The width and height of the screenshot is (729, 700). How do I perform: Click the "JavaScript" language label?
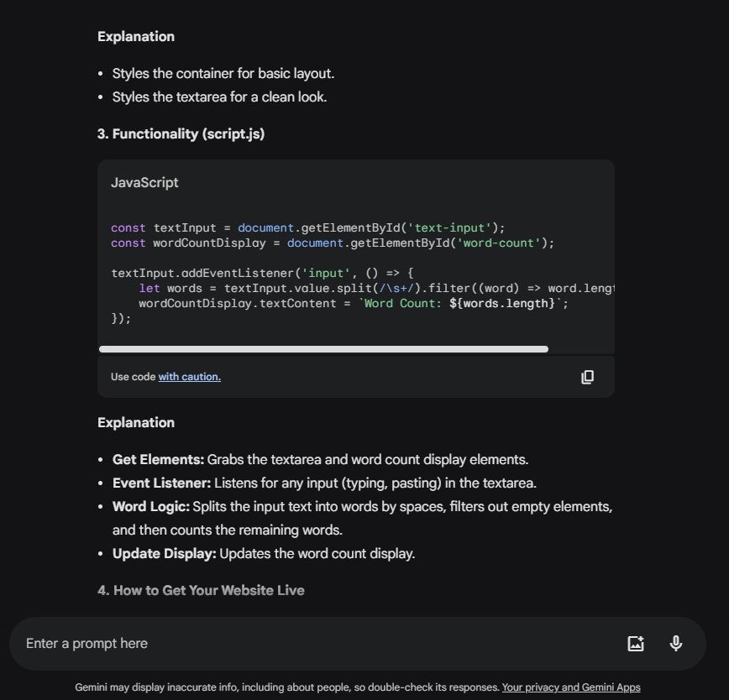[144, 182]
